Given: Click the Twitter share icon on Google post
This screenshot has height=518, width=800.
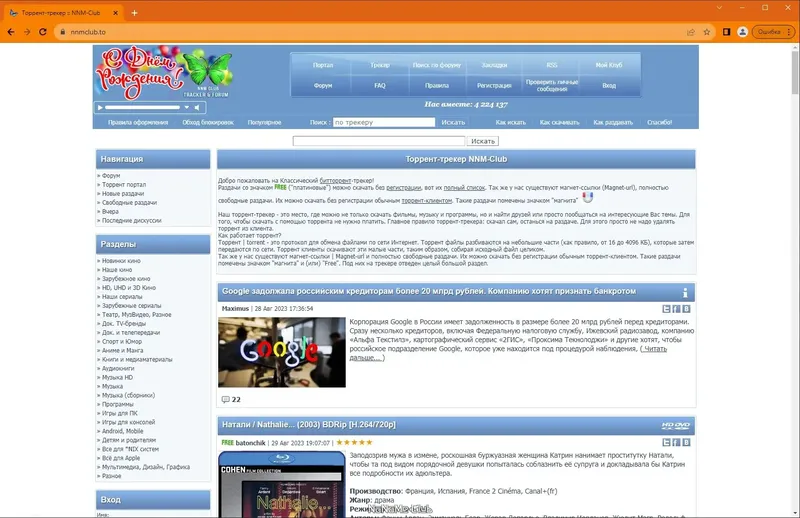Looking at the screenshot, I should click(x=666, y=309).
